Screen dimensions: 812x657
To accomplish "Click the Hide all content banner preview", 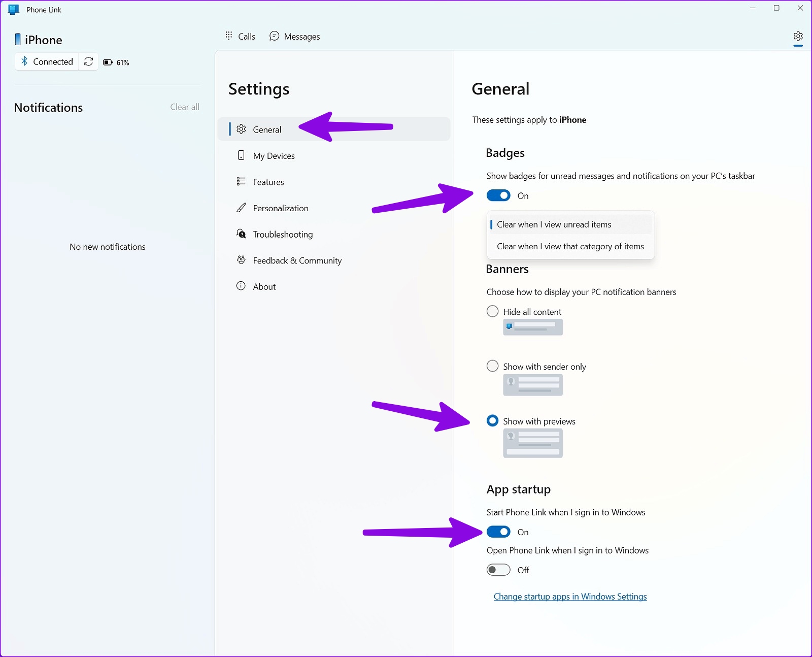I will [x=533, y=327].
